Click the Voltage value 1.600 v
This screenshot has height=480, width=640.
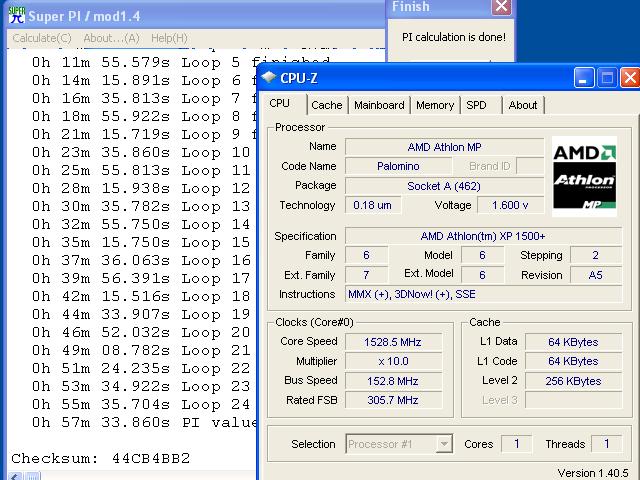click(x=511, y=205)
